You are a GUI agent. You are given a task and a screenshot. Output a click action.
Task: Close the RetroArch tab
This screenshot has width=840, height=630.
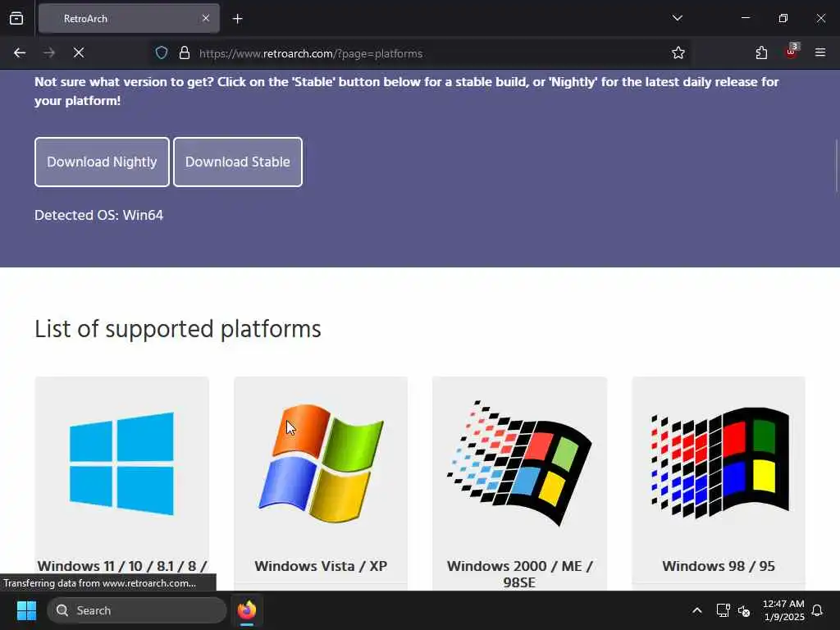click(x=206, y=18)
